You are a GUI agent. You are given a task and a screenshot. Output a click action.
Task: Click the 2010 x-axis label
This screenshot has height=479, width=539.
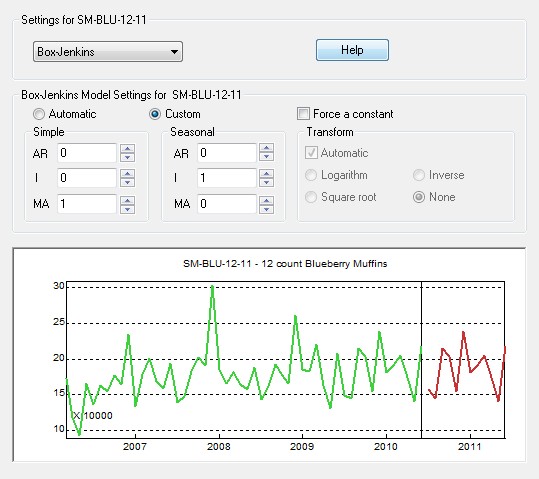point(386,446)
